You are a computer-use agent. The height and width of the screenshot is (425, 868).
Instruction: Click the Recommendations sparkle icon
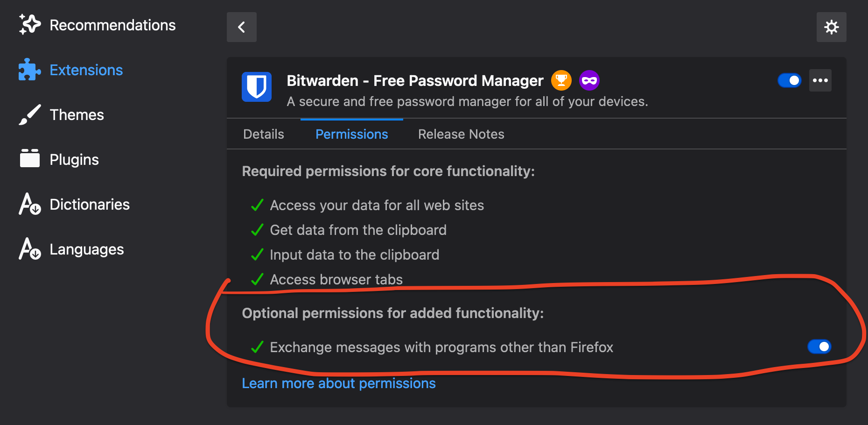29,25
